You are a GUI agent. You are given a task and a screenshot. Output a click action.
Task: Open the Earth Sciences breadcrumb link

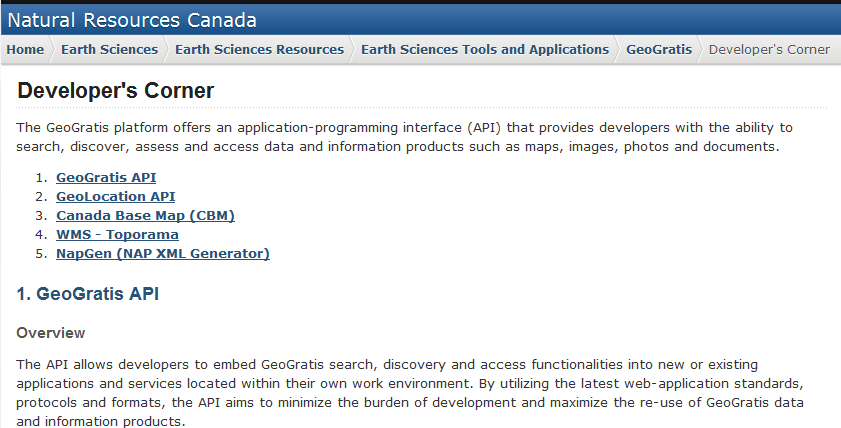(109, 49)
